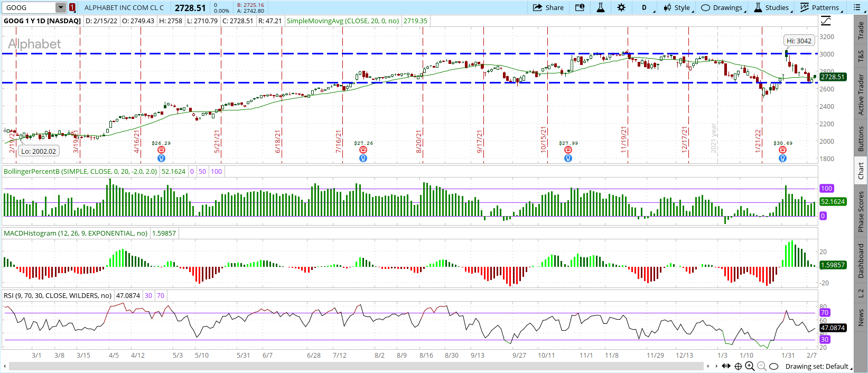Open the Patterns menu
The image size is (868, 373).
point(820,7)
